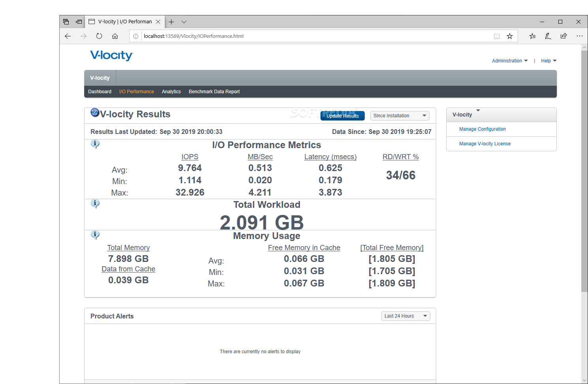The image size is (588, 384).
Task: Open a new tab with plus icon
Action: coord(171,22)
